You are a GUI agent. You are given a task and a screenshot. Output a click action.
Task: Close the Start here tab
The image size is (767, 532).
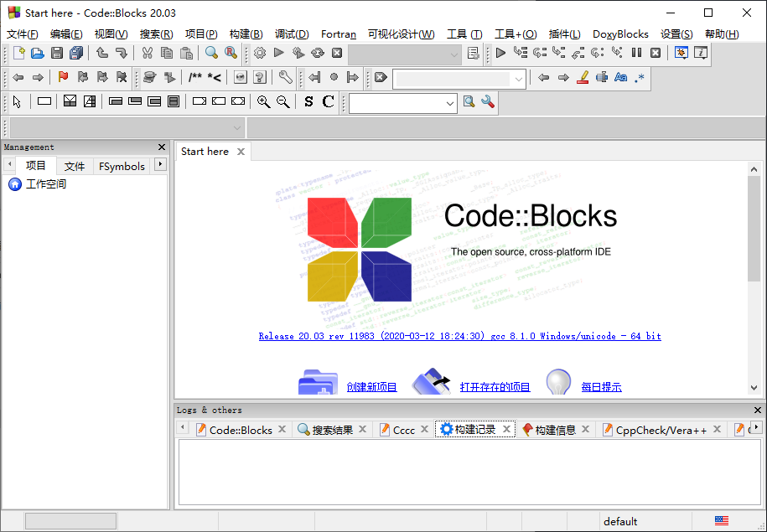pos(241,152)
